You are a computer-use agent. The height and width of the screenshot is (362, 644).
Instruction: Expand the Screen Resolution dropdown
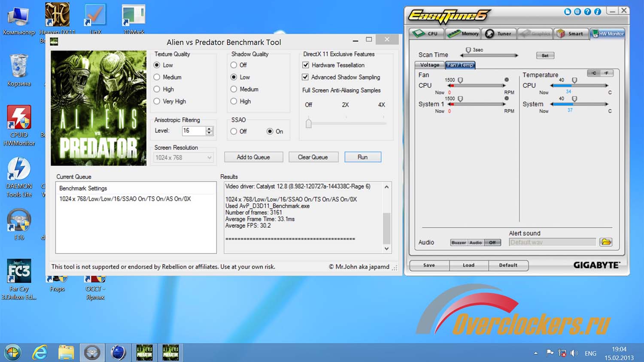coord(209,158)
